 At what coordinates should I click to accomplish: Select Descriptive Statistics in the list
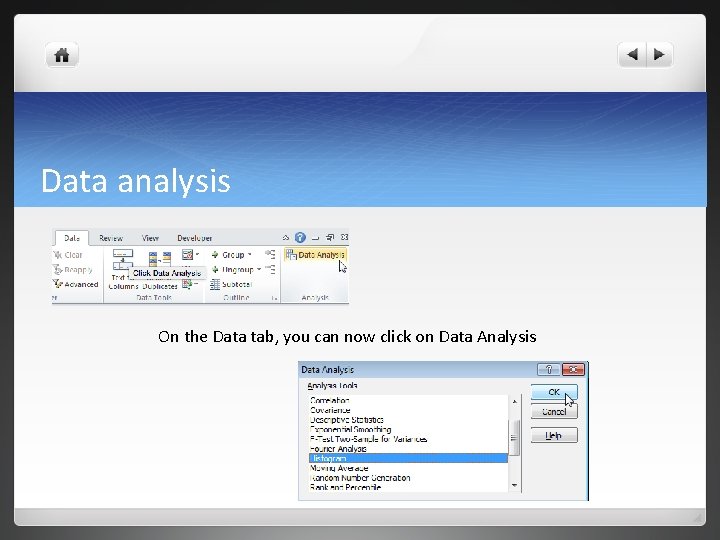tap(408, 420)
